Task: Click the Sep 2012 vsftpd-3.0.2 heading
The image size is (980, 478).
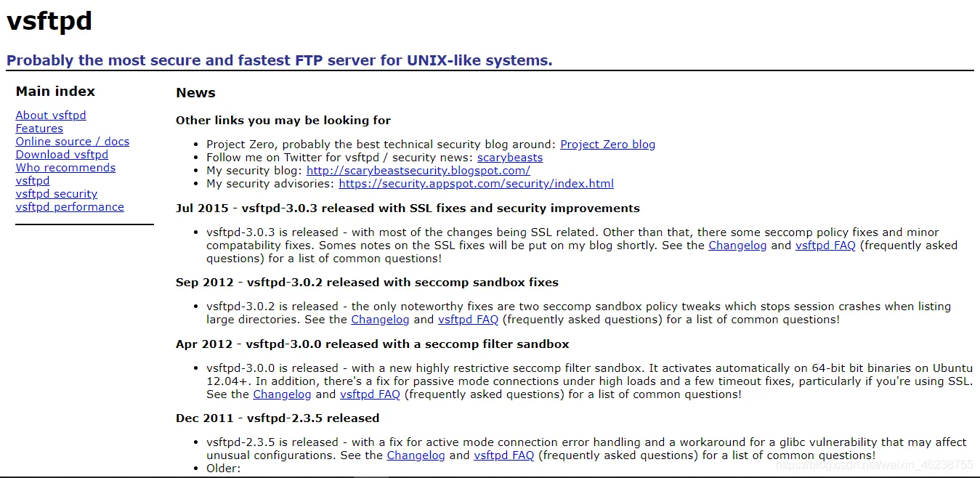Action: click(367, 282)
